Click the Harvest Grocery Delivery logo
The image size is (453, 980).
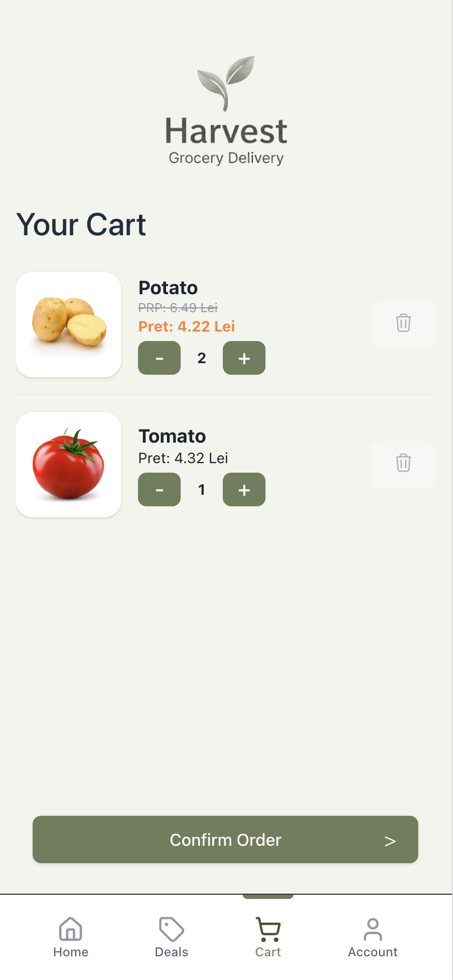[226, 112]
